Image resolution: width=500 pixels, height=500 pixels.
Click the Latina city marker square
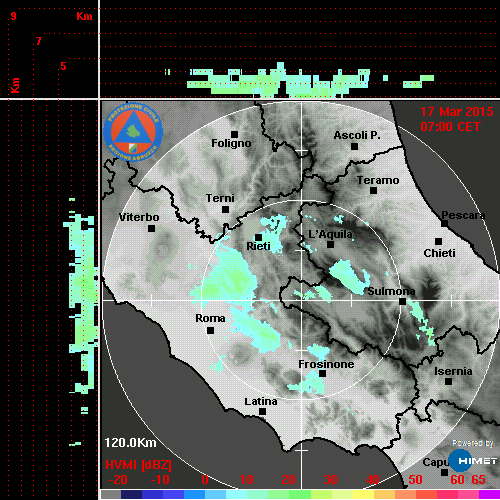tap(262, 411)
